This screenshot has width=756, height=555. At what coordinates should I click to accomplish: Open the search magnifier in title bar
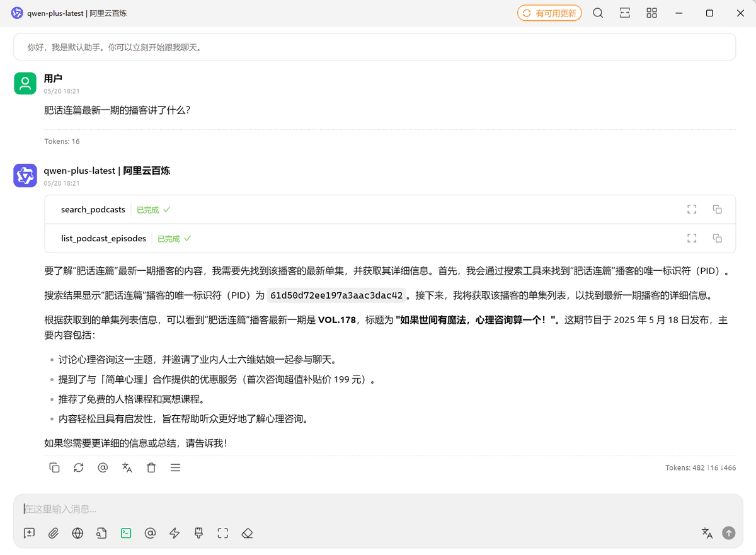[x=598, y=13]
